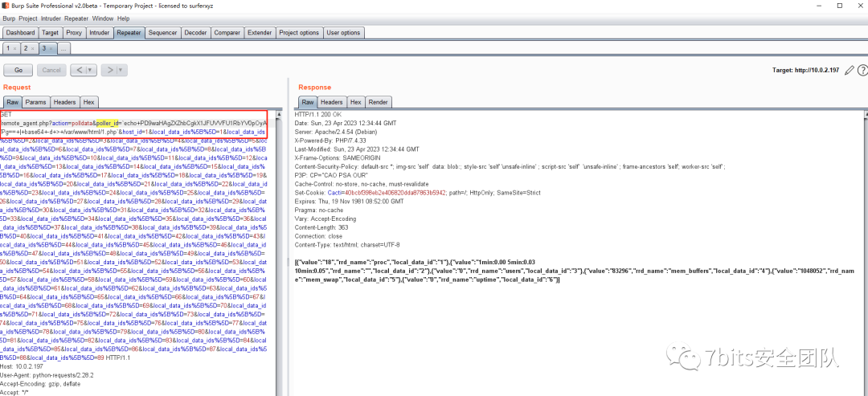Go back to previous request in history
The width and height of the screenshot is (868, 396).
click(79, 70)
